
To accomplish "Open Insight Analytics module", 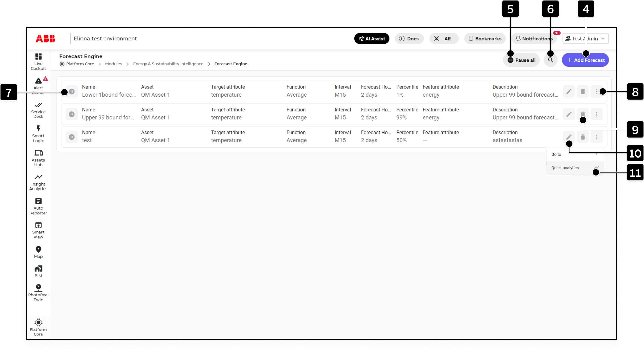I will tap(38, 182).
